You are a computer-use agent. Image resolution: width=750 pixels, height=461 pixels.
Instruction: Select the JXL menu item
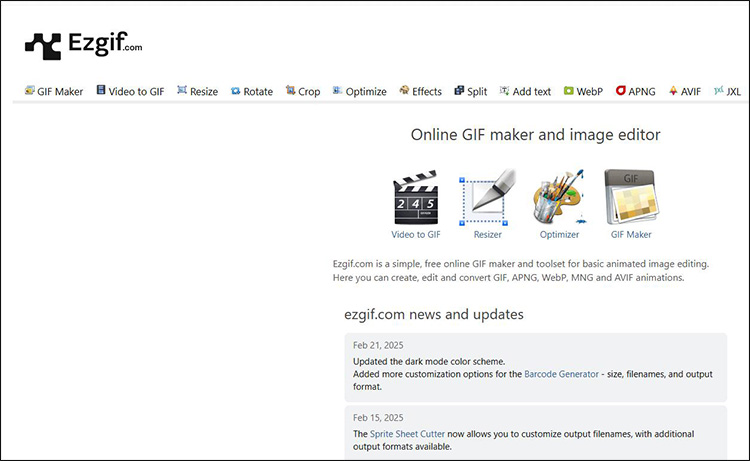728,91
